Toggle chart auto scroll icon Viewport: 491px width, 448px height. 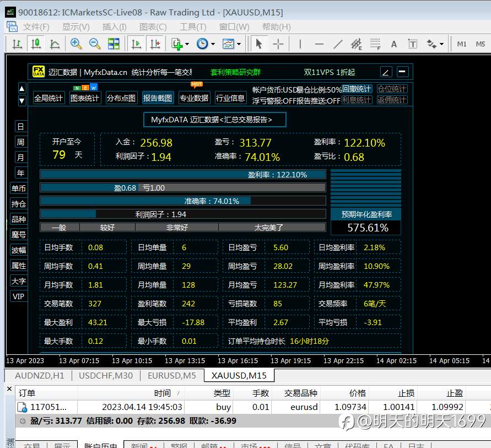point(136,44)
